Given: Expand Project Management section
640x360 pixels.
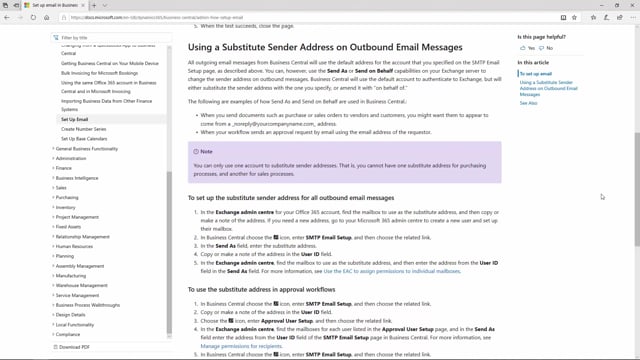Looking at the screenshot, I should pos(77,217).
